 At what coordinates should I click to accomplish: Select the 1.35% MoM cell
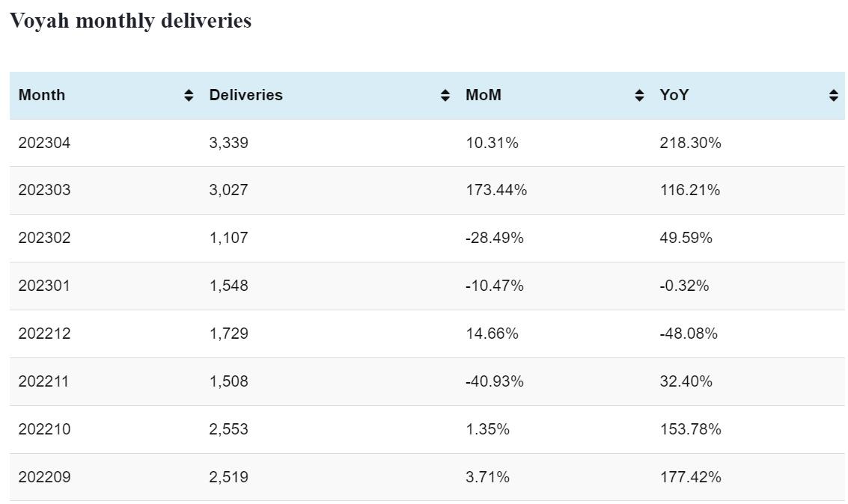[487, 429]
